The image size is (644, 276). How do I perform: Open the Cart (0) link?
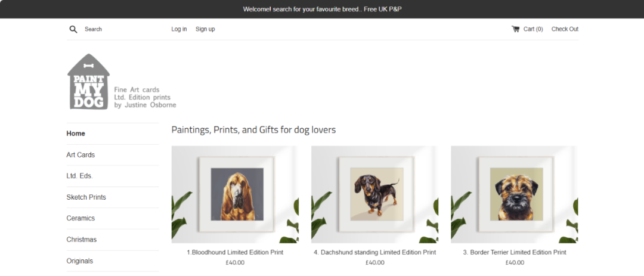[x=532, y=29]
